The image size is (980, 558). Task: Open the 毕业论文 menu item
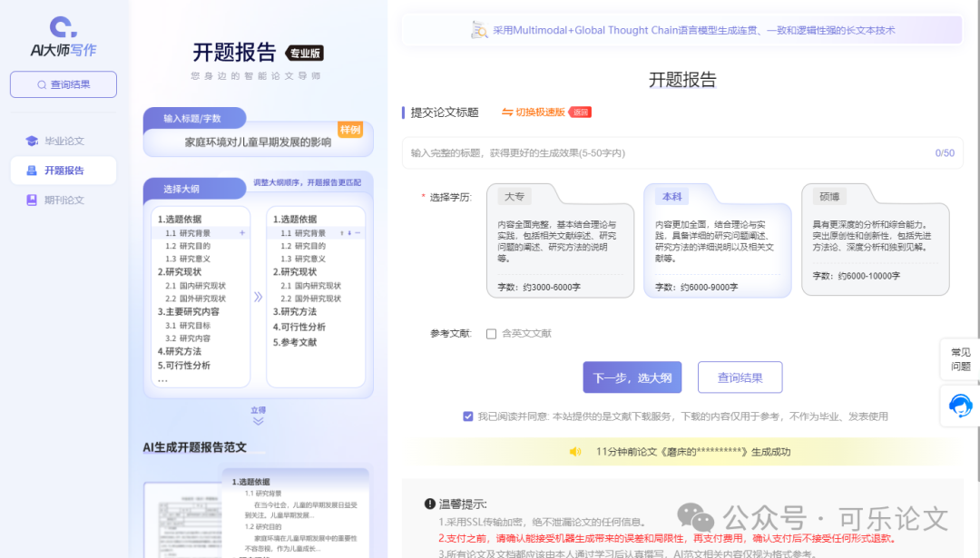(x=64, y=142)
